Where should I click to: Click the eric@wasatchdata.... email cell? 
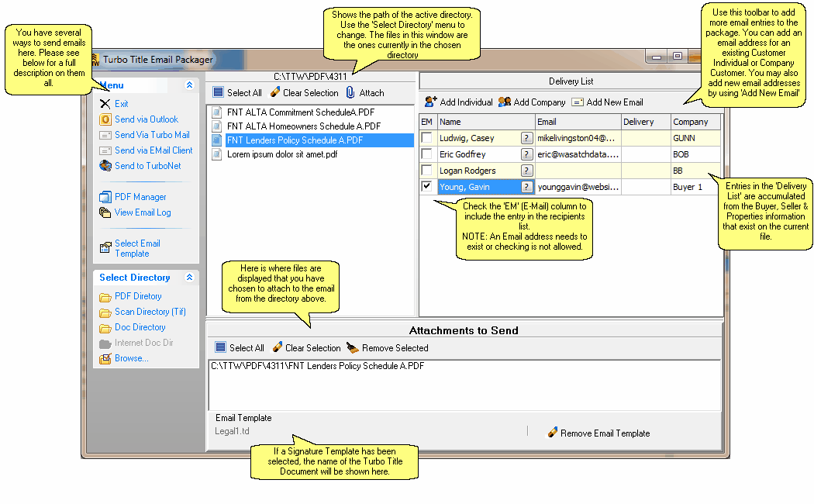578,154
